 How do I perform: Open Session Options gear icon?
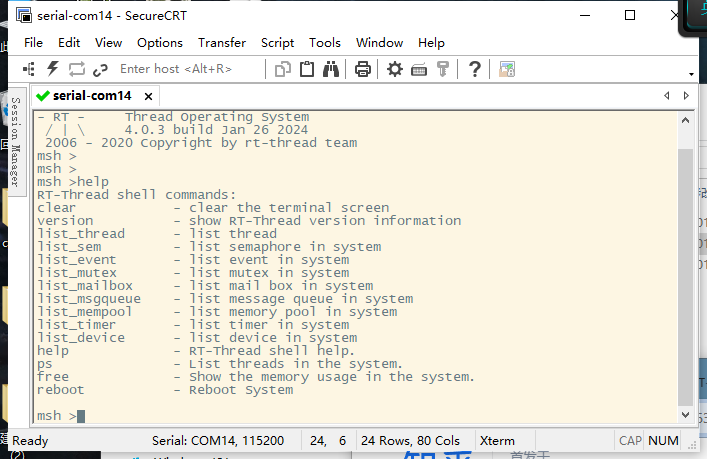click(x=395, y=69)
